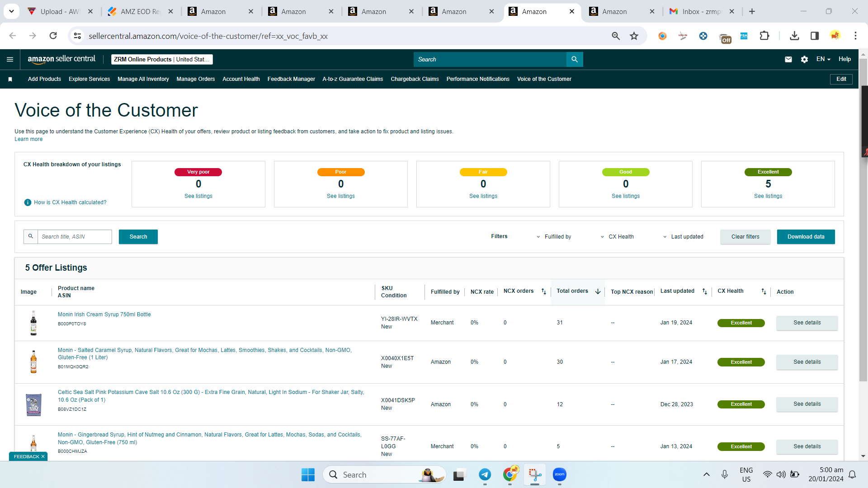The width and height of the screenshot is (868, 488).
Task: Open Windows Start menu
Action: (x=308, y=474)
